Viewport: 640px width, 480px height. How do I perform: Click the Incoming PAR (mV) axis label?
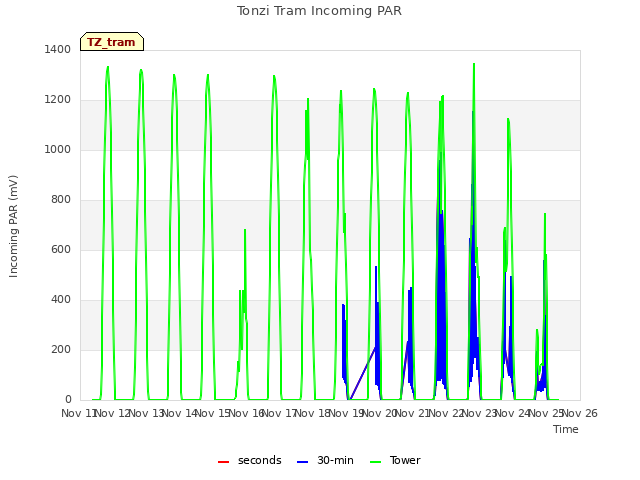13,227
